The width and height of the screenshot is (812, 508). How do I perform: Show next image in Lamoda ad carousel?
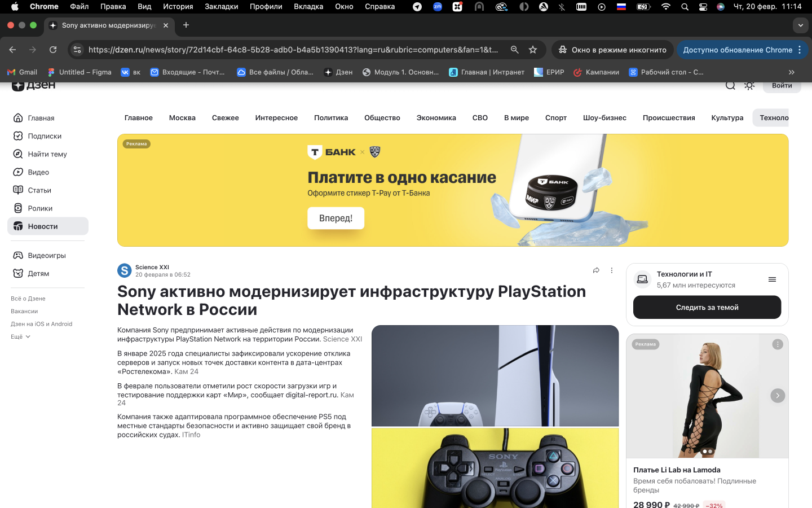(778, 396)
